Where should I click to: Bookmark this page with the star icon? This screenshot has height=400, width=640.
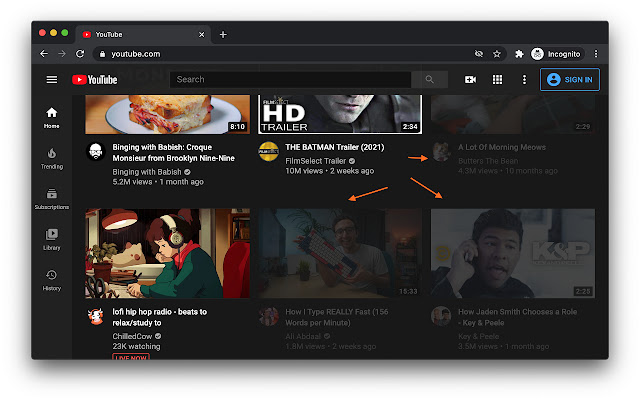pyautogui.click(x=496, y=54)
